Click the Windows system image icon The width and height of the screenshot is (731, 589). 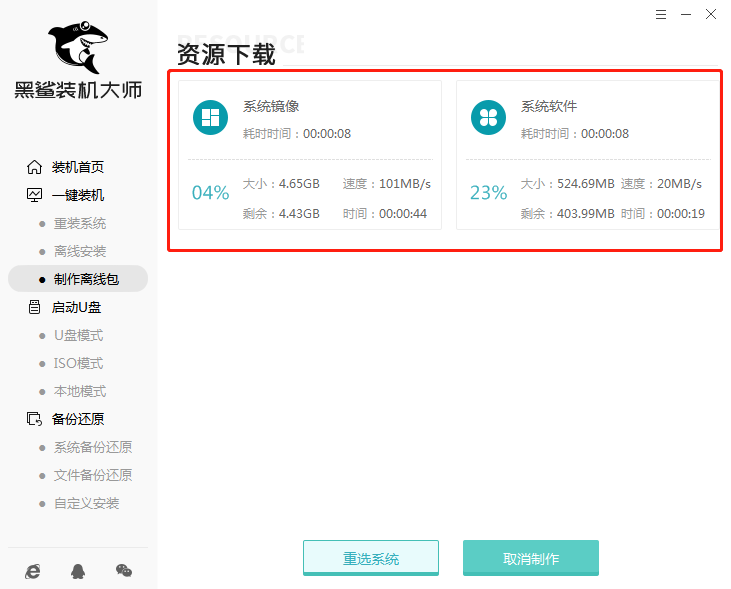pos(210,118)
